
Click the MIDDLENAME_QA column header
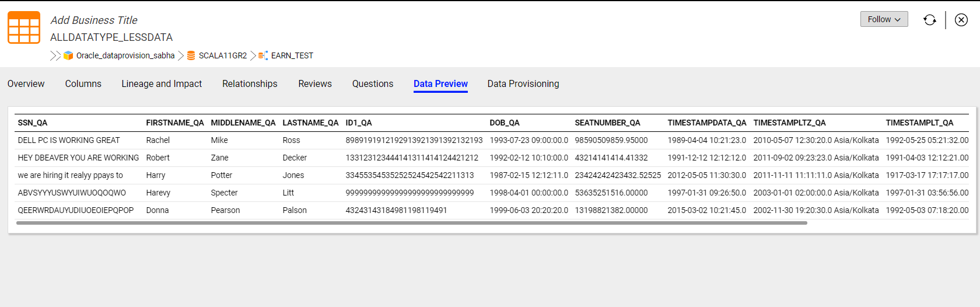point(243,123)
